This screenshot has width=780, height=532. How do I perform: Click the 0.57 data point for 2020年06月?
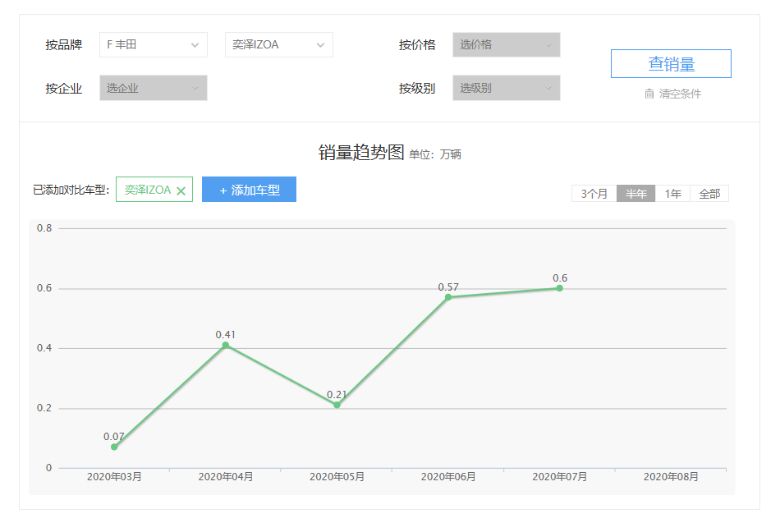pyautogui.click(x=448, y=297)
